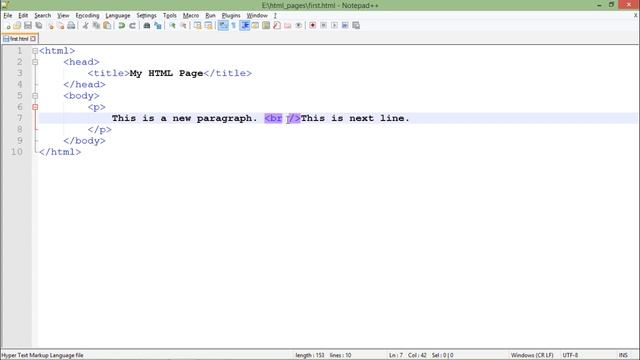The width and height of the screenshot is (640, 360).
Task: Open the Window menu
Action: (257, 16)
